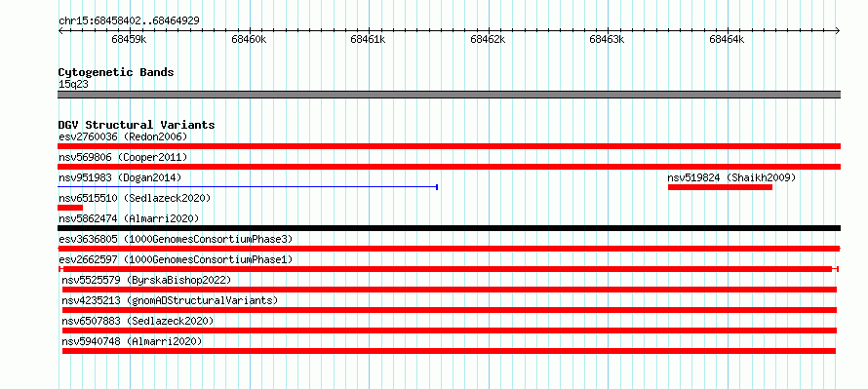Select the short red bar under nsv519824
The image size is (868, 389).
[720, 187]
